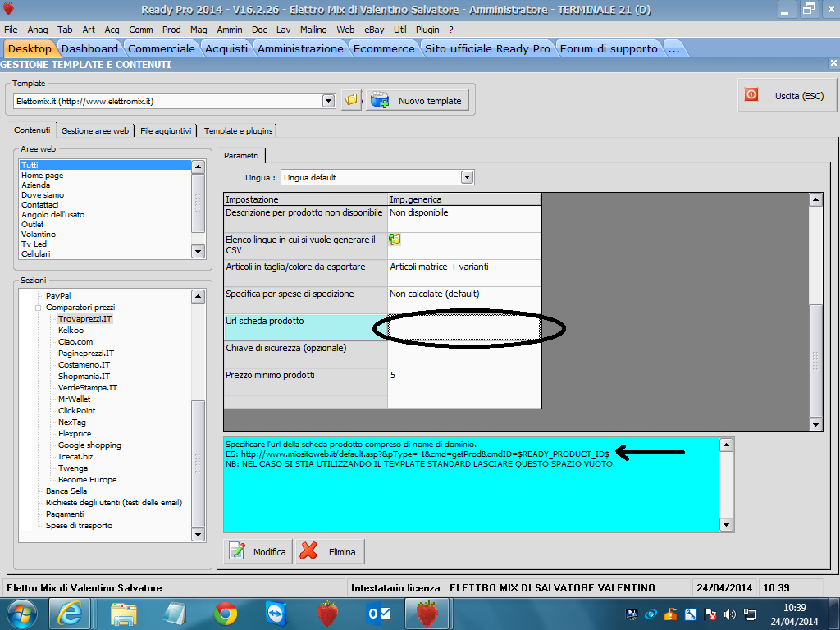Click Aree web list scroll down arrow

point(199,251)
